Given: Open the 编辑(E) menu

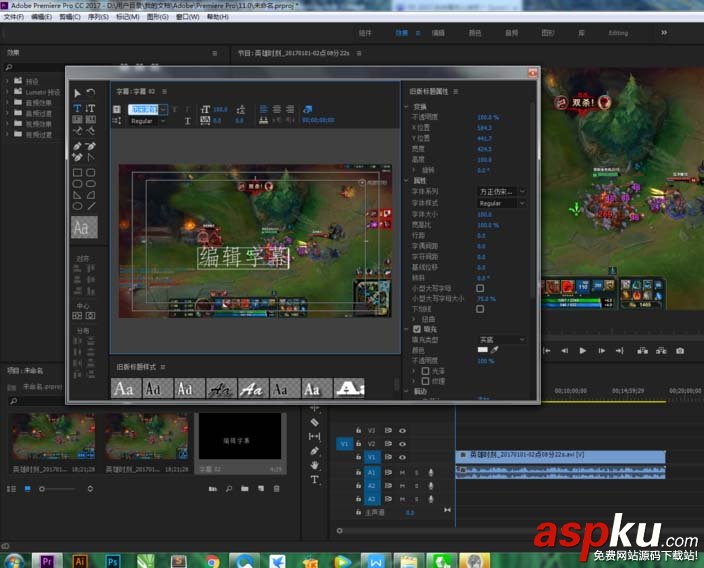Looking at the screenshot, I should [41, 17].
